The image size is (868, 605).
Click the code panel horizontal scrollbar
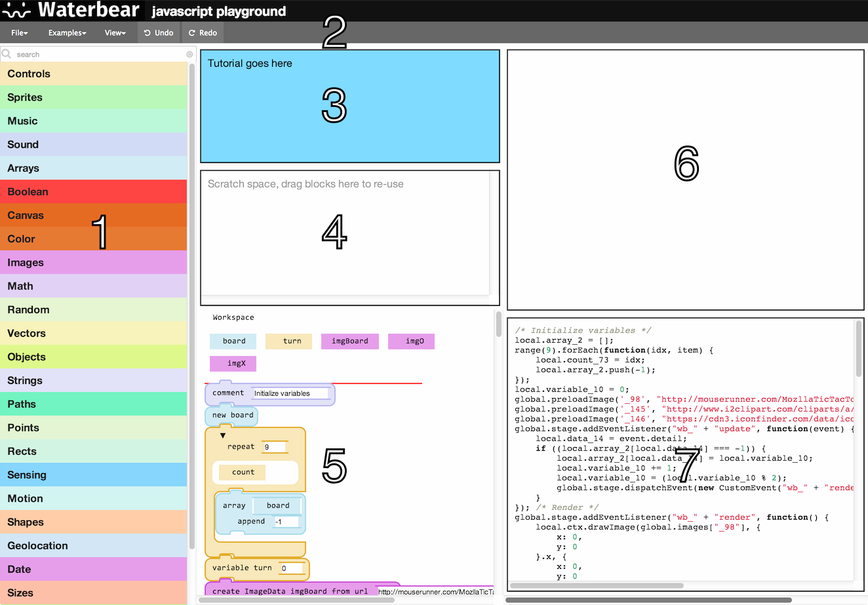point(597,586)
